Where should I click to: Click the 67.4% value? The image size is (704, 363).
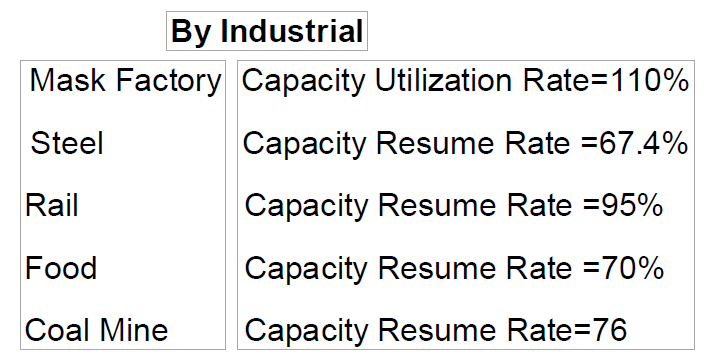643,143
